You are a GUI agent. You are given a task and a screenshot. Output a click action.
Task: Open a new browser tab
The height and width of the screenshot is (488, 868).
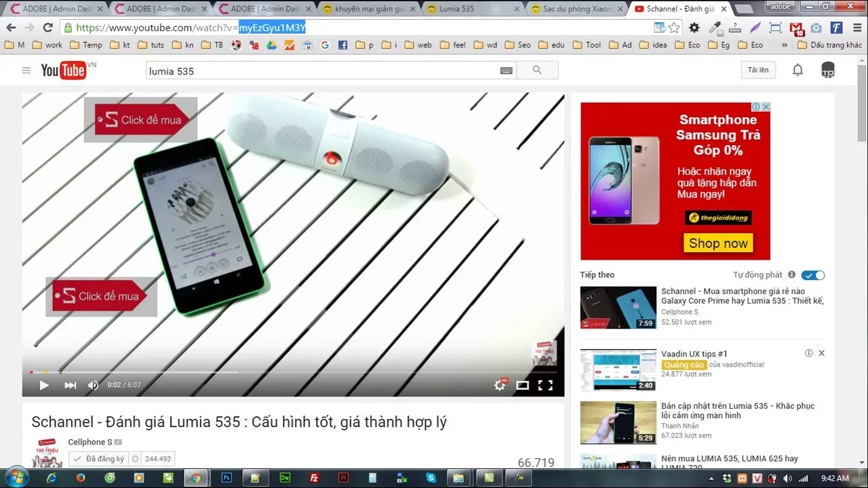coord(744,9)
